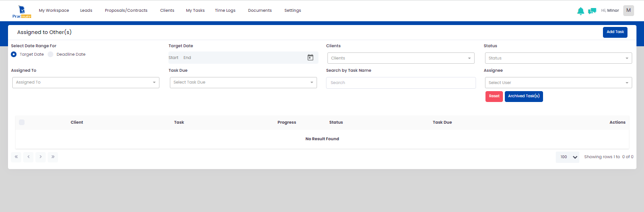
Task: Open the Select Task Due dropdown
Action: coord(243,82)
